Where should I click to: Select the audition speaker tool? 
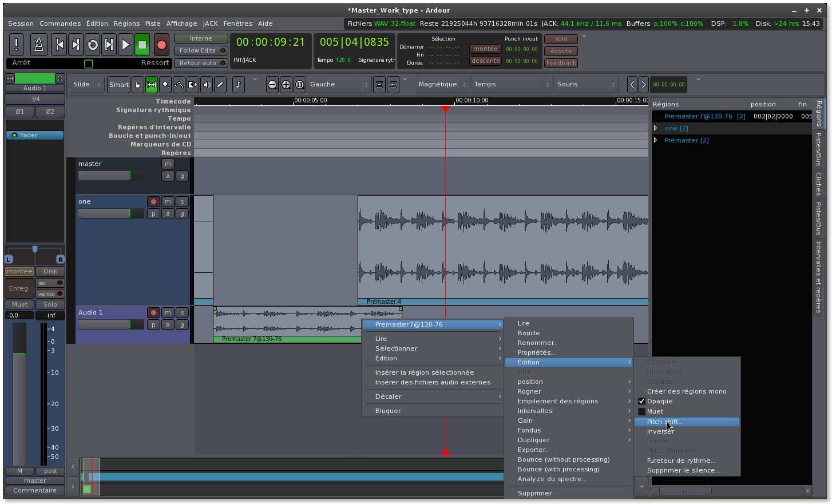(207, 85)
